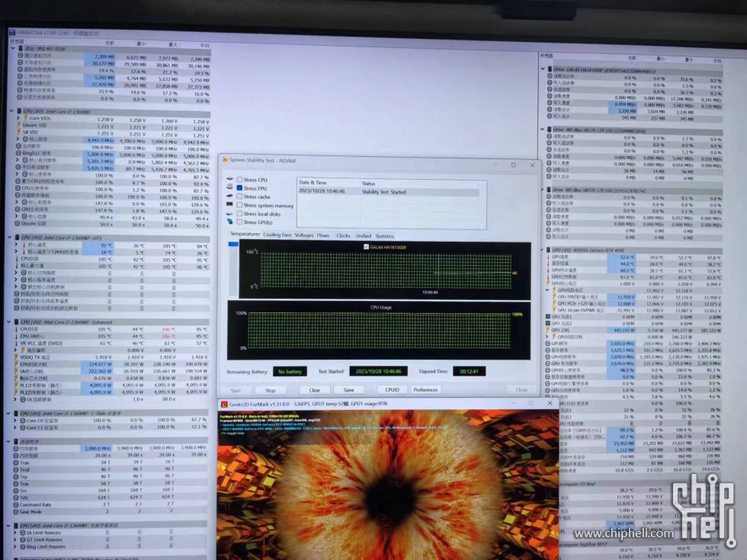
Task: Select the Stability Test Started log row
Action: [388, 192]
